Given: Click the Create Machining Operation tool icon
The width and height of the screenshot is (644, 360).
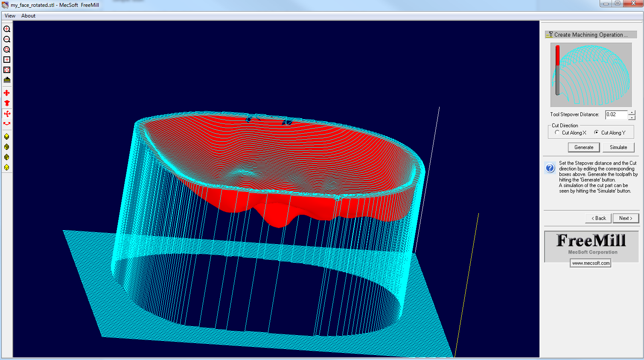Looking at the screenshot, I should coord(550,35).
